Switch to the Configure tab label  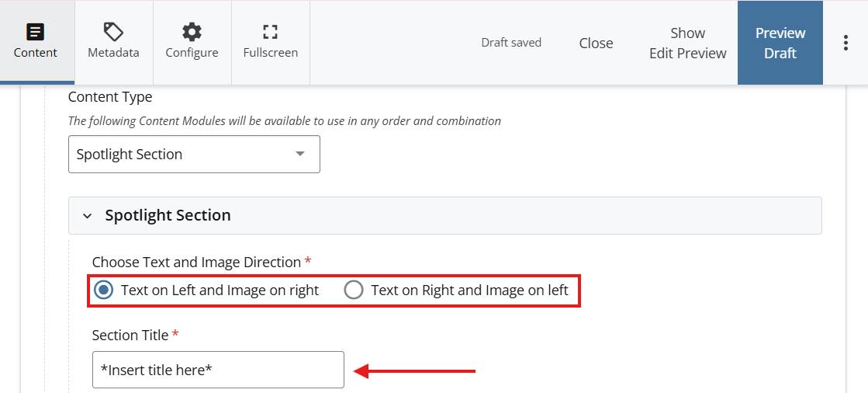point(192,53)
